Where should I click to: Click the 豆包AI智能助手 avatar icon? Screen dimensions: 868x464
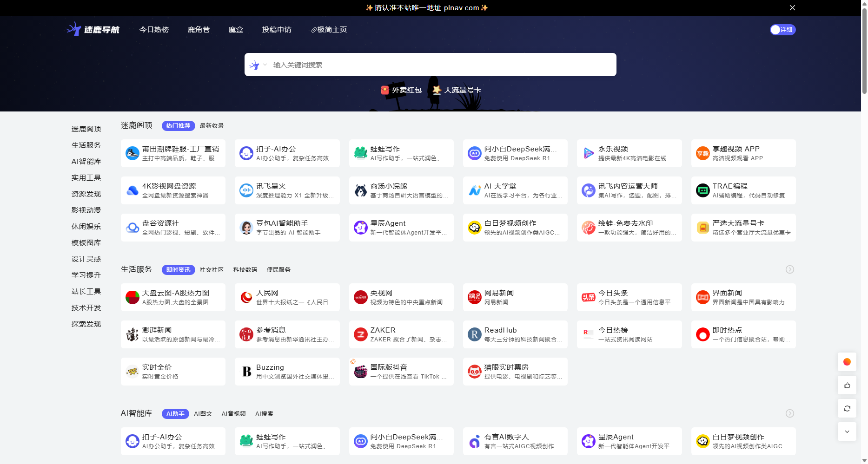pos(246,228)
